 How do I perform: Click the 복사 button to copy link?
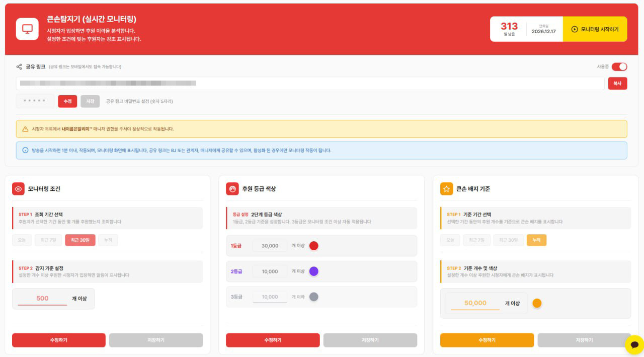click(x=617, y=84)
